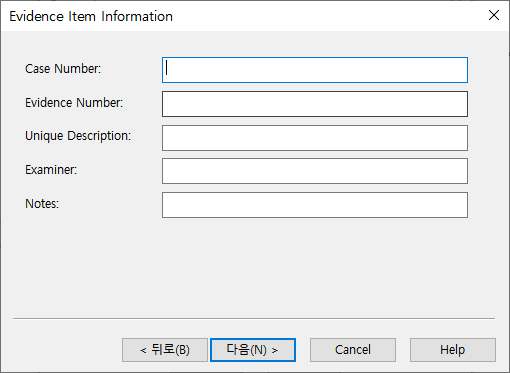Viewport: 510px width, 373px height.
Task: Close the dialog with the X button
Action: tap(494, 15)
